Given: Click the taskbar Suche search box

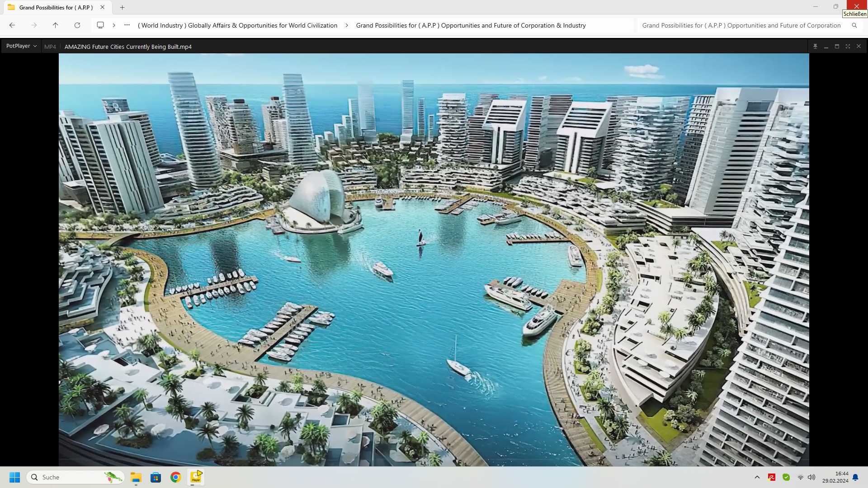Looking at the screenshot, I should 75,477.
